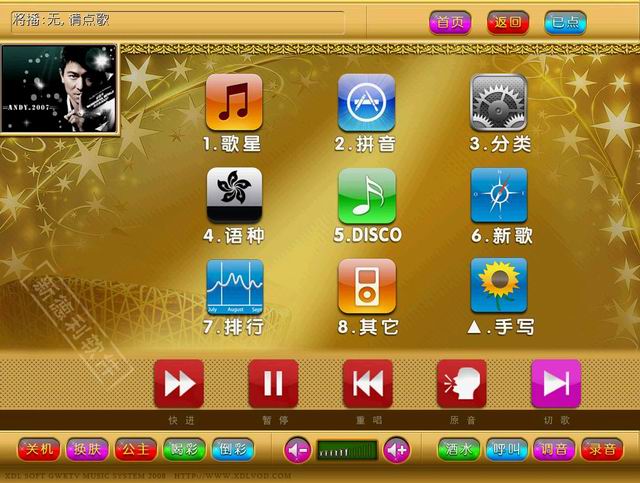Click the 换肤 change skin button

click(87, 450)
